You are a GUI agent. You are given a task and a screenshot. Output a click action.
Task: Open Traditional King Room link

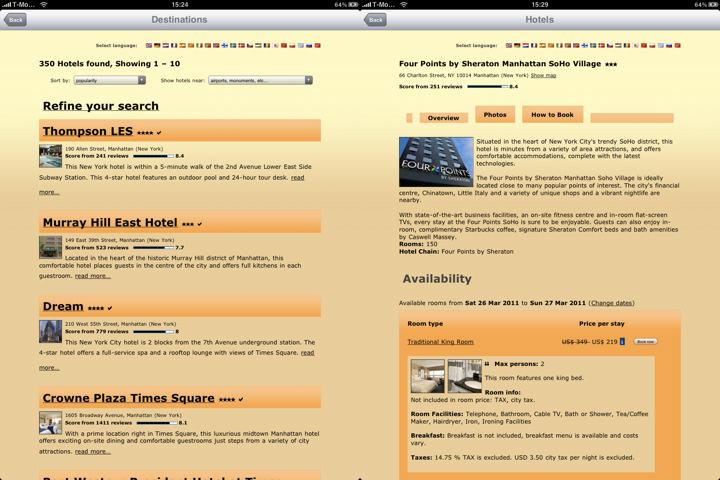tap(440, 342)
